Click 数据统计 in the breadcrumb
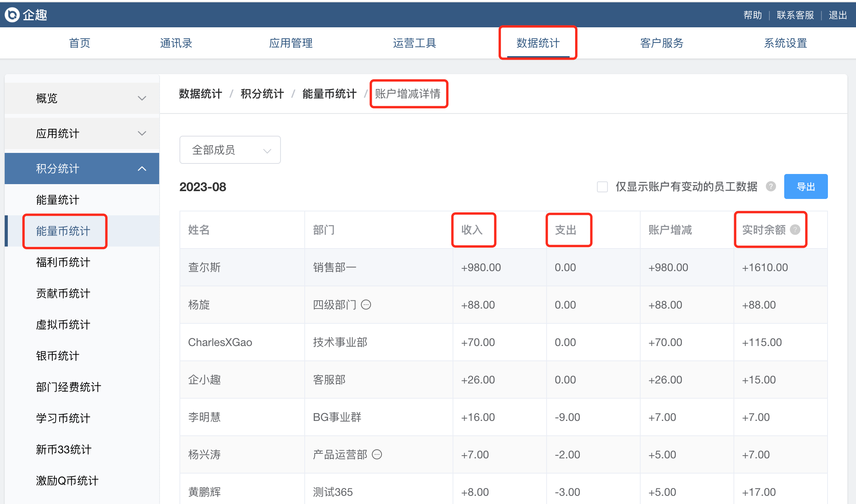 pos(201,94)
